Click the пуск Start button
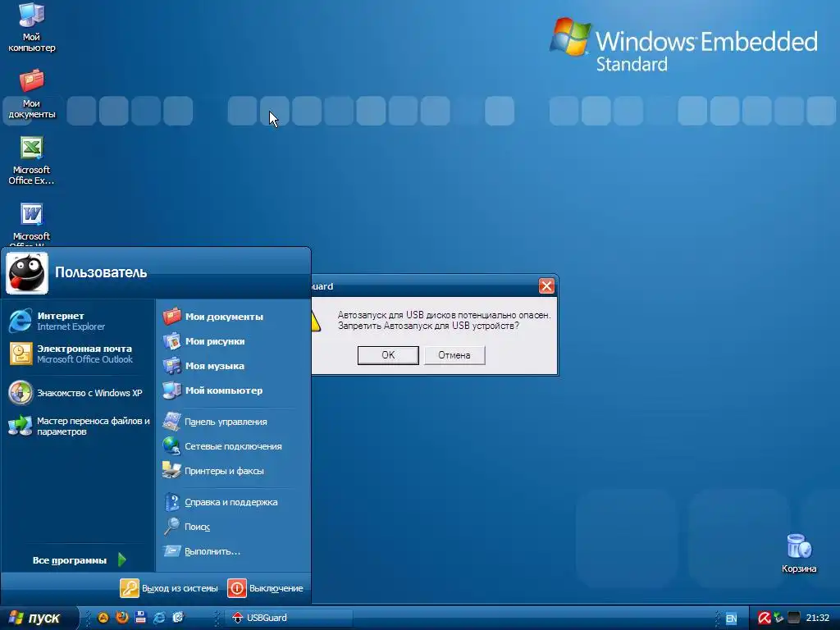The width and height of the screenshot is (840, 630). click(39, 618)
